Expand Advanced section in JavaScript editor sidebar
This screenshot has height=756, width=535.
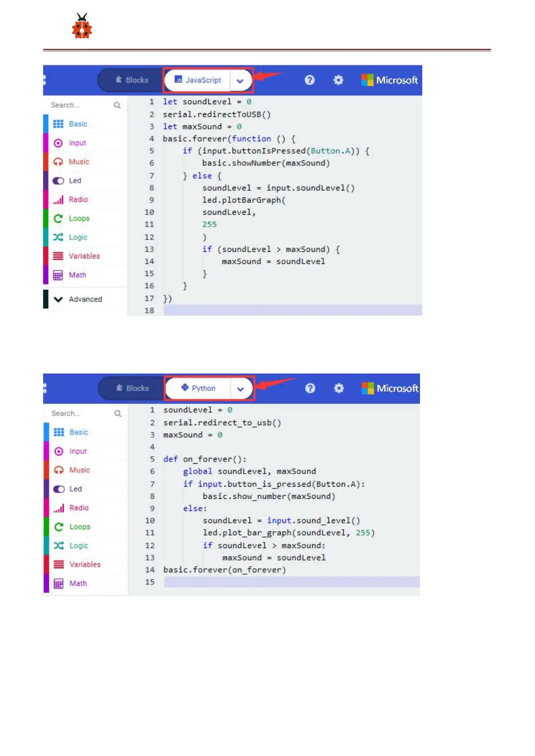pos(85,299)
